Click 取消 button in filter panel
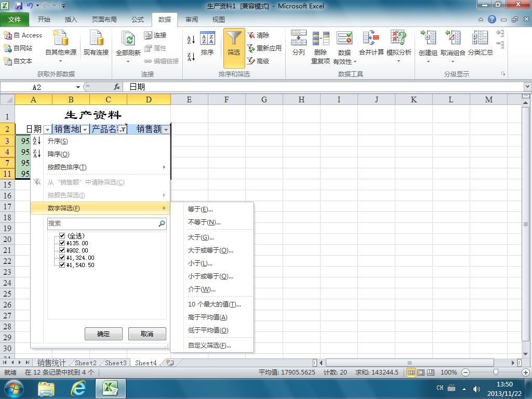Viewport: 532px width, 399px height. (x=147, y=334)
